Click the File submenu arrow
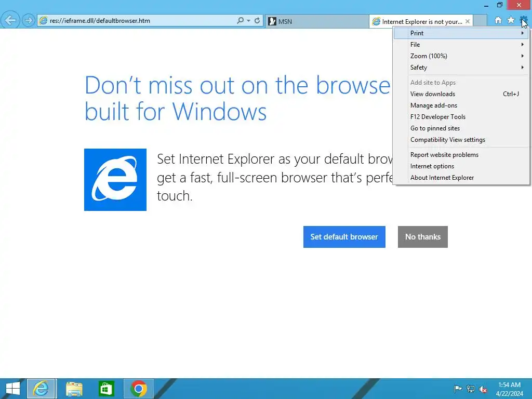Image resolution: width=532 pixels, height=399 pixels. [x=523, y=45]
